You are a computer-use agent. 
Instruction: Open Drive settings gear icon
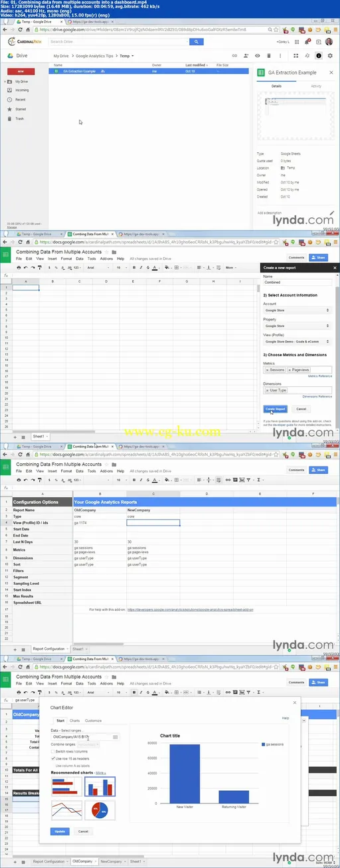[x=331, y=56]
